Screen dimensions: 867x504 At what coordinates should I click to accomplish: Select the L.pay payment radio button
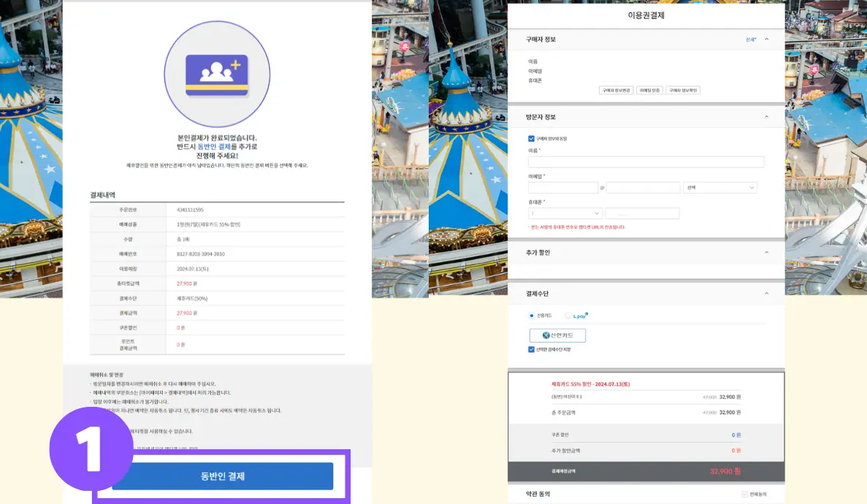[568, 315]
